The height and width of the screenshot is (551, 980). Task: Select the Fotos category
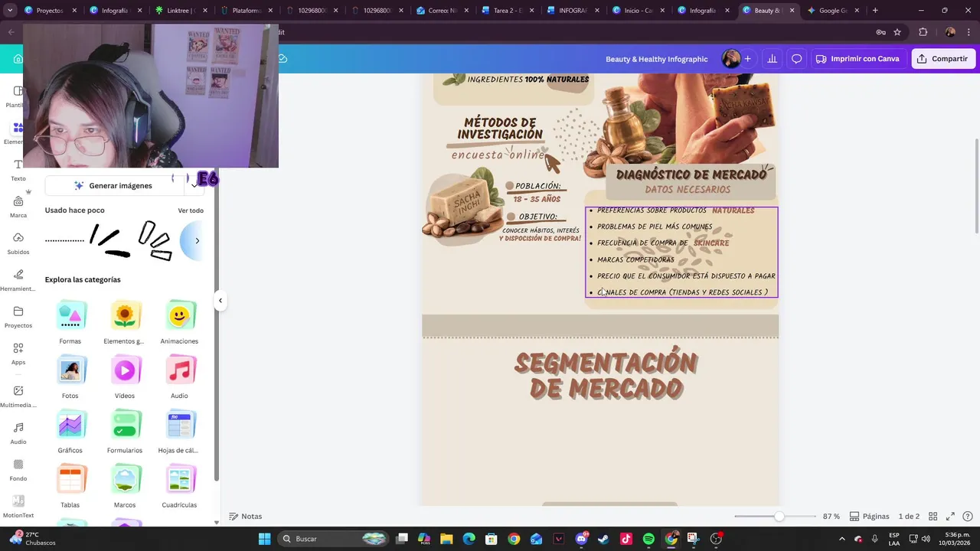point(70,377)
